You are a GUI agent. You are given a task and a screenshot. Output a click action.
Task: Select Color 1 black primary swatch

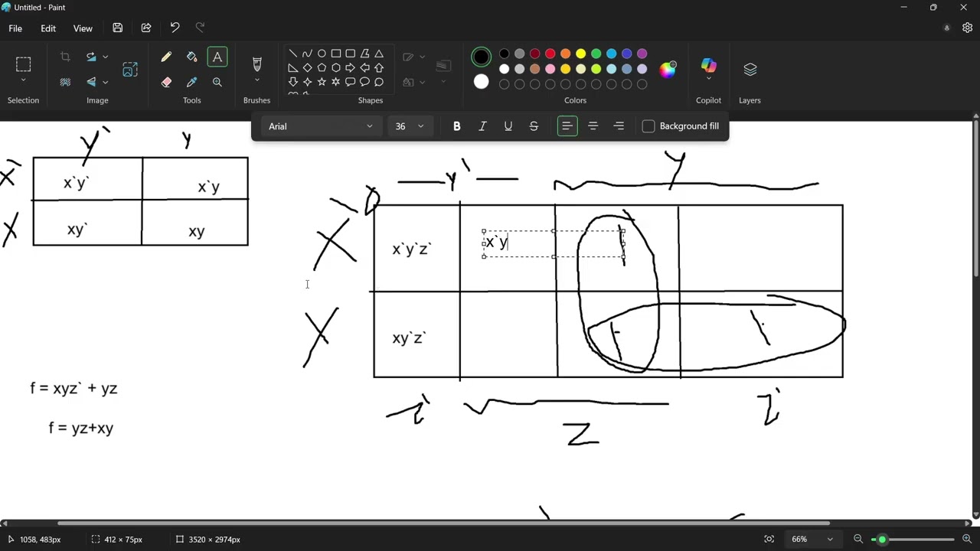pos(481,57)
